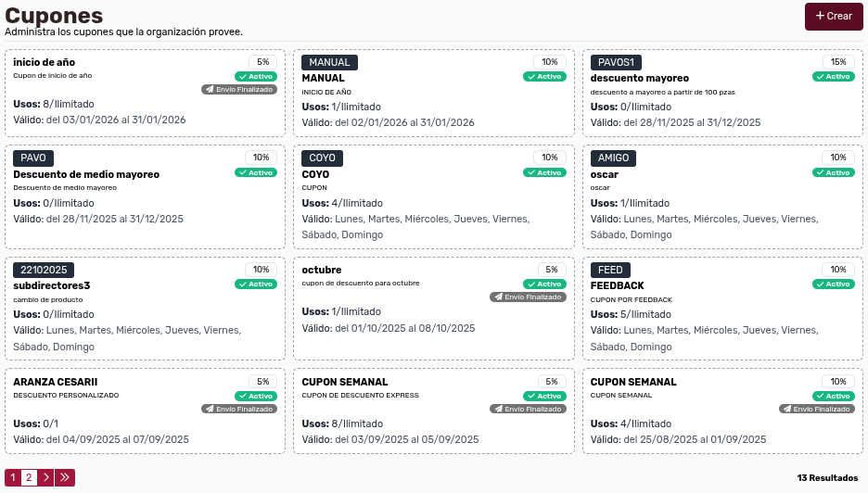868x493 pixels.
Task: Click the Crear button
Action: tap(834, 17)
